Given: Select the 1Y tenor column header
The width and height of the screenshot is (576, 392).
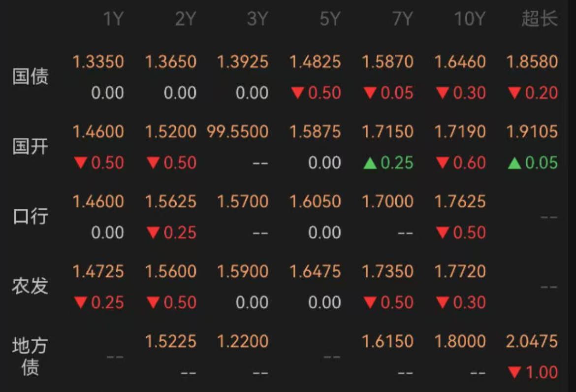Looking at the screenshot, I should (x=113, y=18).
